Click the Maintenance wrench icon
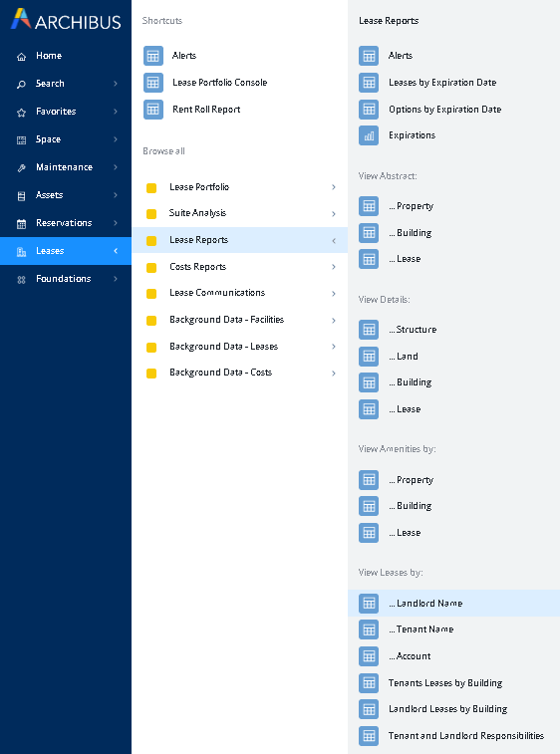Image resolution: width=560 pixels, height=754 pixels. click(x=21, y=167)
